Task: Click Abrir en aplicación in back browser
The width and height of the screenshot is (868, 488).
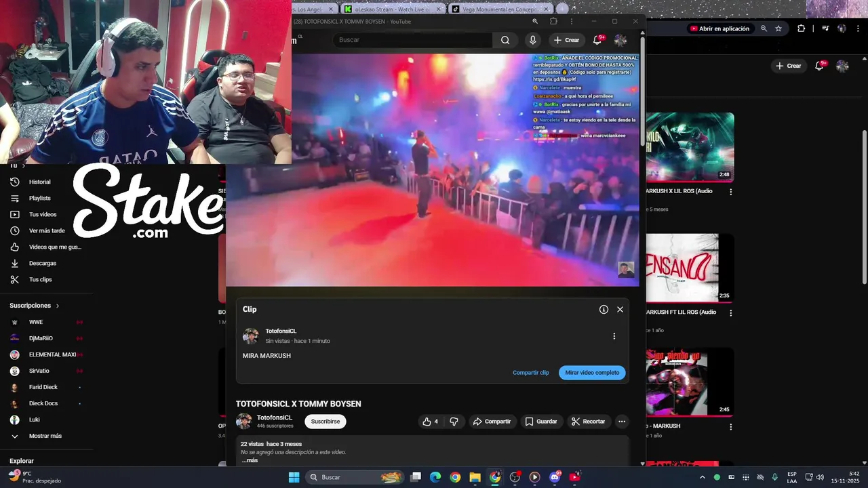Action: 719,28
